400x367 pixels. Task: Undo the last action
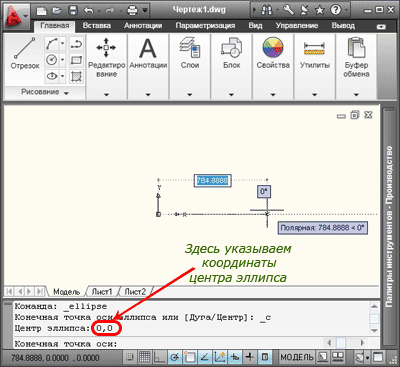(x=88, y=10)
